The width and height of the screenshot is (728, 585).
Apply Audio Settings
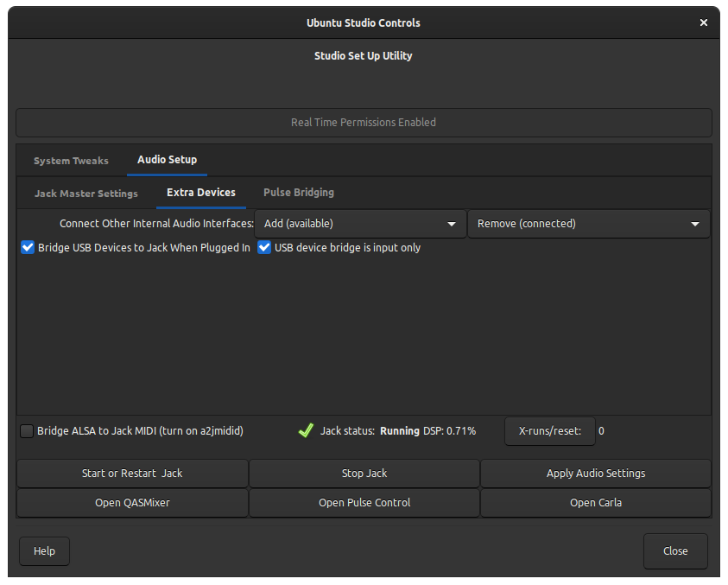596,473
